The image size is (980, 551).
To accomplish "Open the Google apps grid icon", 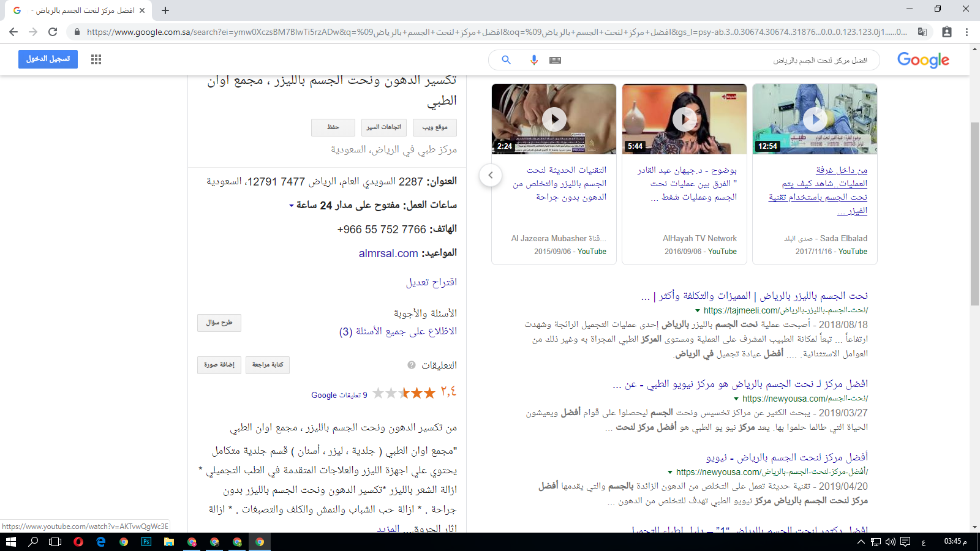I will point(96,59).
